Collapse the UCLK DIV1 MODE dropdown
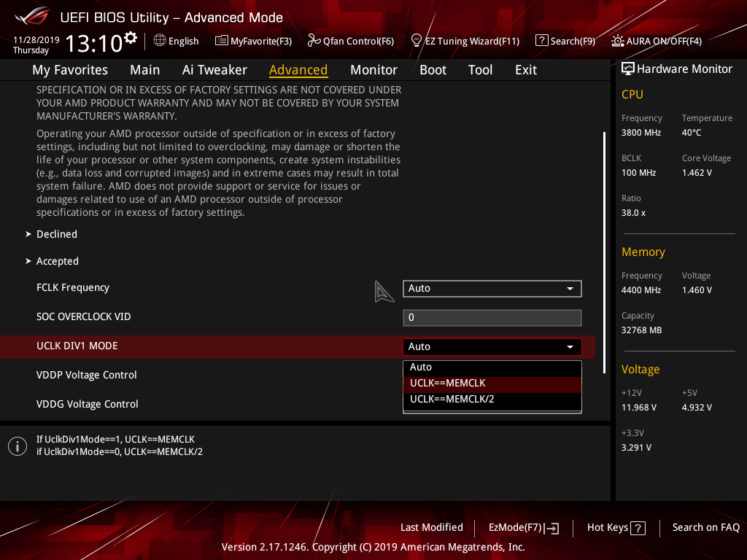This screenshot has width=747, height=560. [x=492, y=346]
